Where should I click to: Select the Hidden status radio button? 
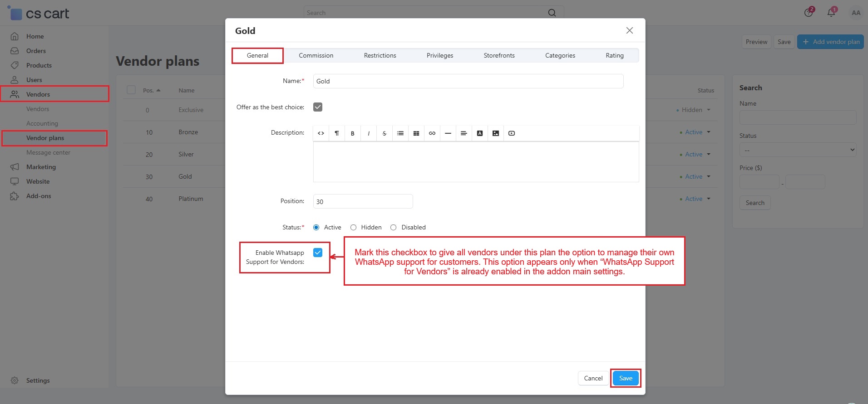[x=353, y=228]
